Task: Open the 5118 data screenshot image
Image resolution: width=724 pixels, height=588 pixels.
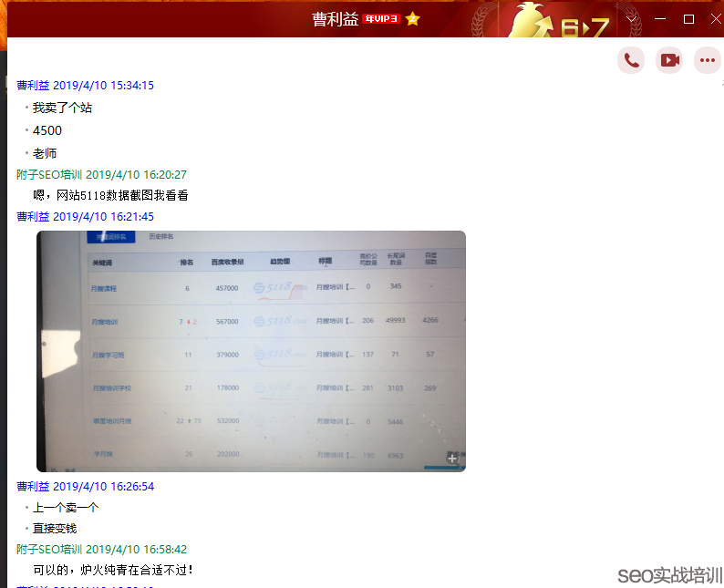Action: [251, 351]
